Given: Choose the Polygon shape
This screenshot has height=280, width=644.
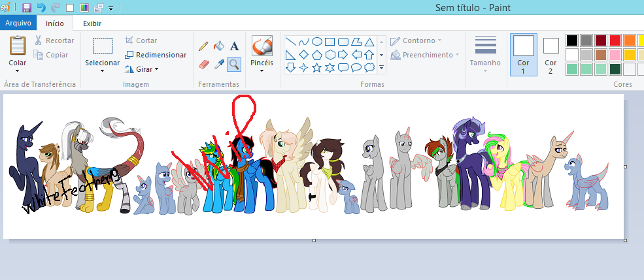Looking at the screenshot, I should (356, 41).
